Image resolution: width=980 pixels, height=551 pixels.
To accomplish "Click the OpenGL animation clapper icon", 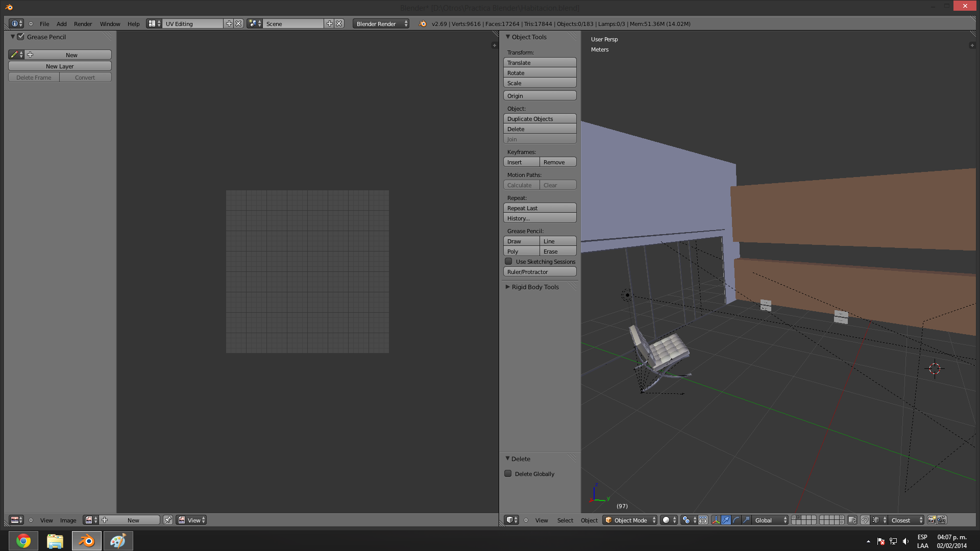I will pos(942,520).
